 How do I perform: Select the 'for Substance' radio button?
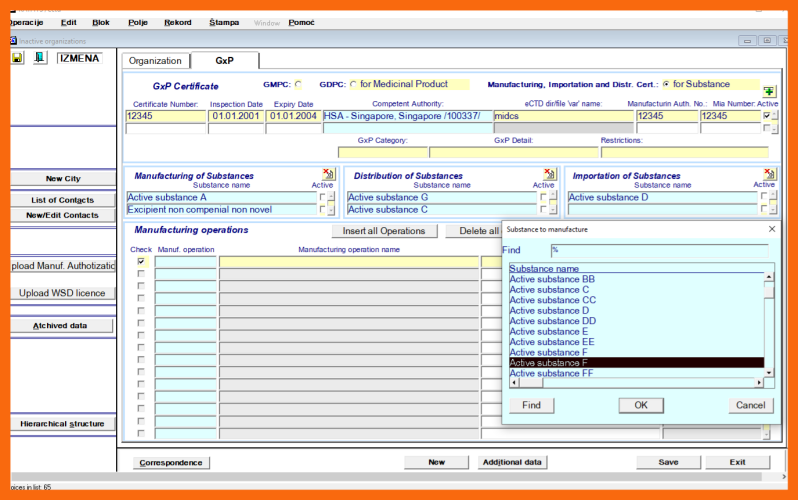pos(666,85)
